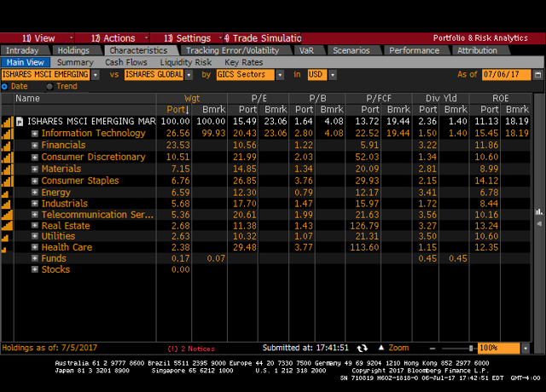Viewport: 546px width, 392px height.
Task: Click the chart icon beside Energy row
Action: pos(5,193)
